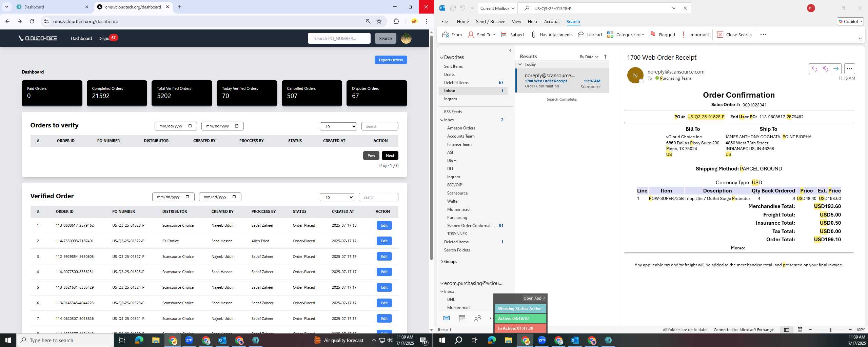Expand Groups folder section
The width and height of the screenshot is (868, 347).
tap(442, 262)
